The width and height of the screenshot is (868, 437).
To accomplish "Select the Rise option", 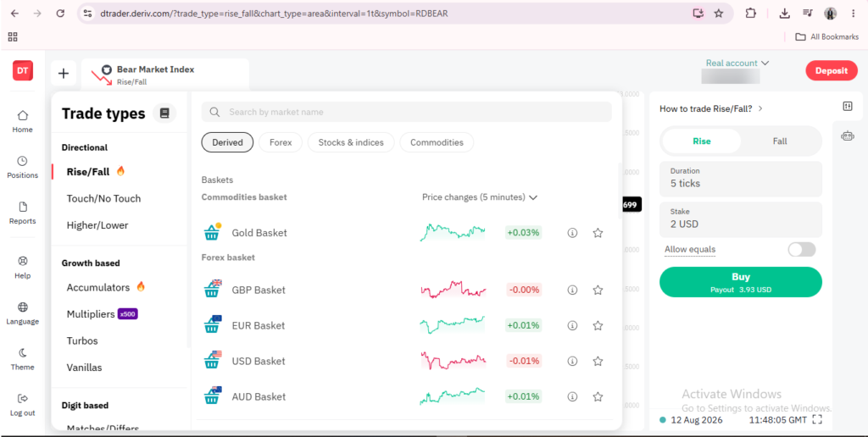I will (x=701, y=141).
